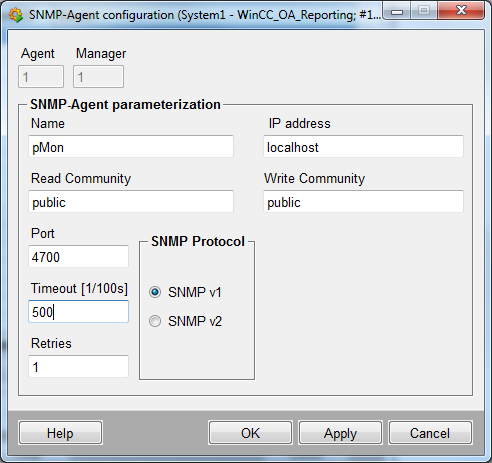Click the SNMP v2 label text

coord(195,321)
